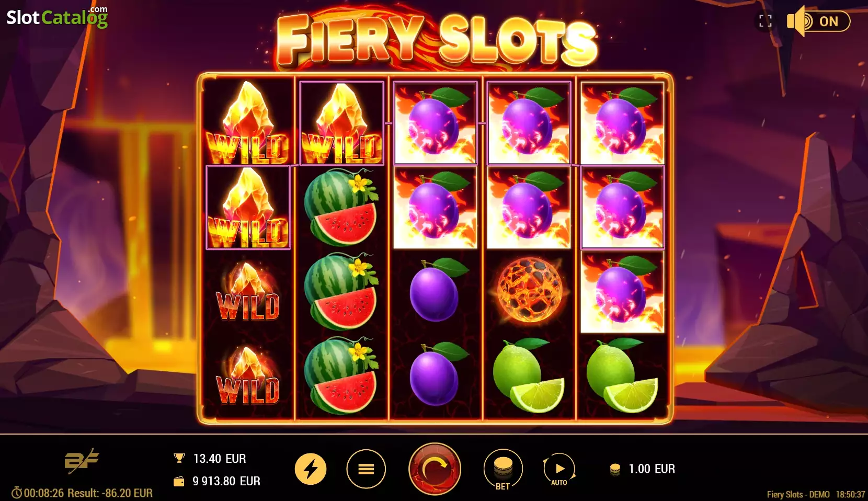Screen dimensions: 868x501
Task: Click the bottom-right lime symbol
Action: point(622,375)
